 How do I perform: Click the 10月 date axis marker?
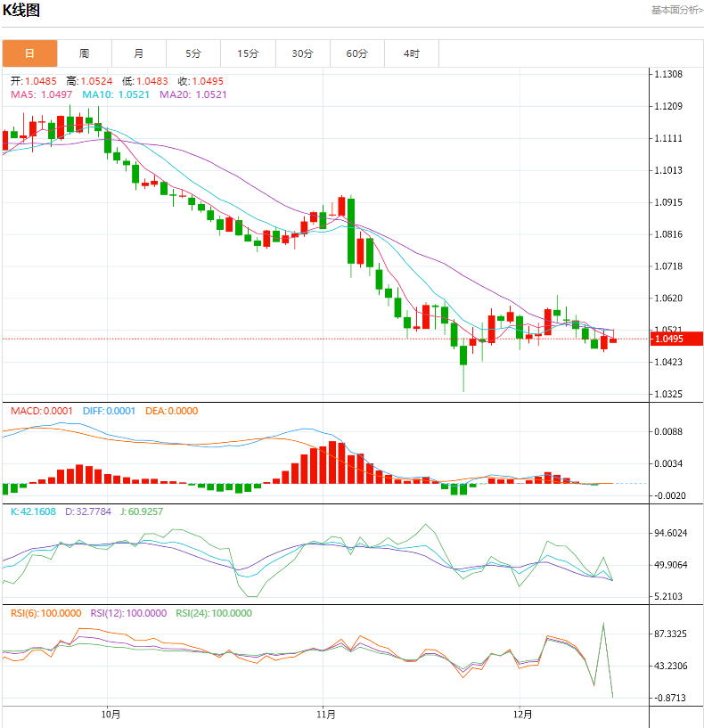point(111,714)
